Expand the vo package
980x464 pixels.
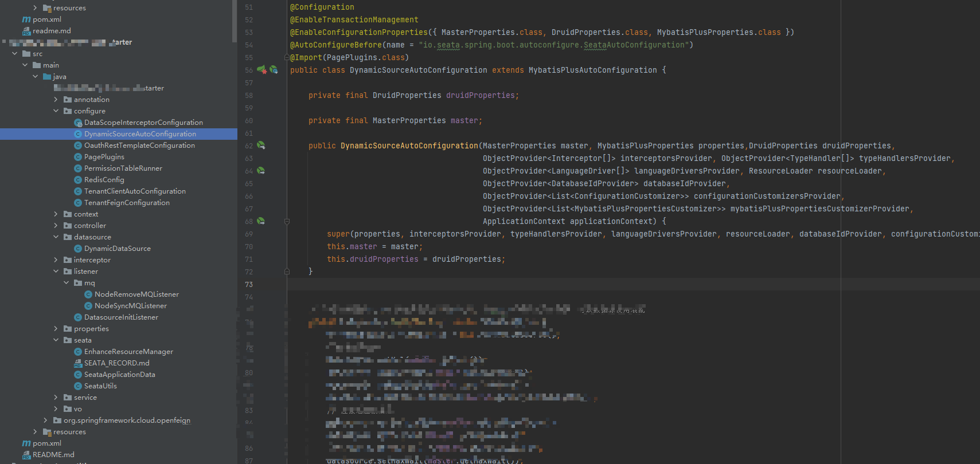(56, 409)
